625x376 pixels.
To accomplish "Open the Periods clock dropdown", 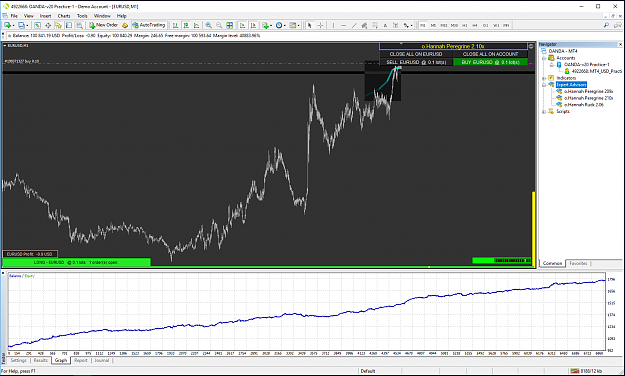I will click(x=280, y=25).
